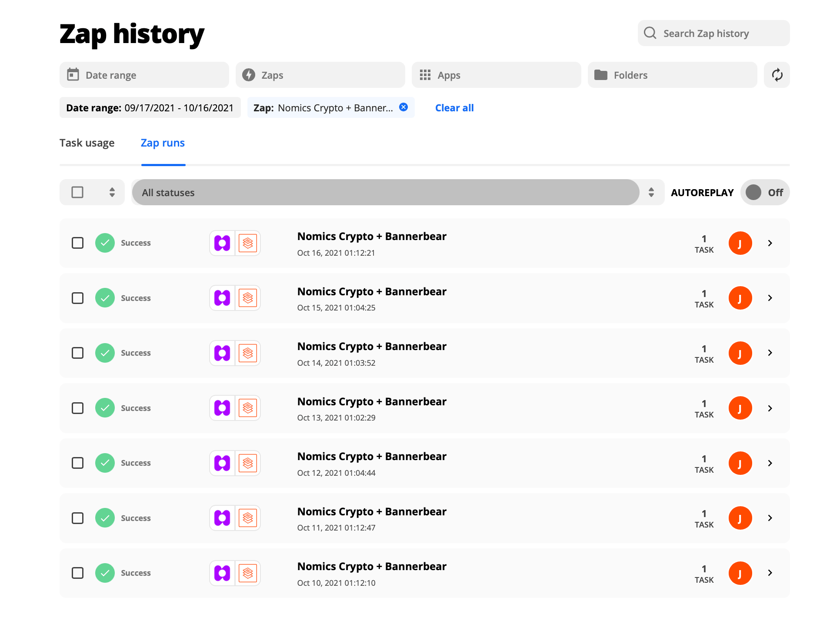840x621 pixels.
Task: Select the Oct 11, 2021 01:12:47 run checkbox
Action: pos(77,518)
